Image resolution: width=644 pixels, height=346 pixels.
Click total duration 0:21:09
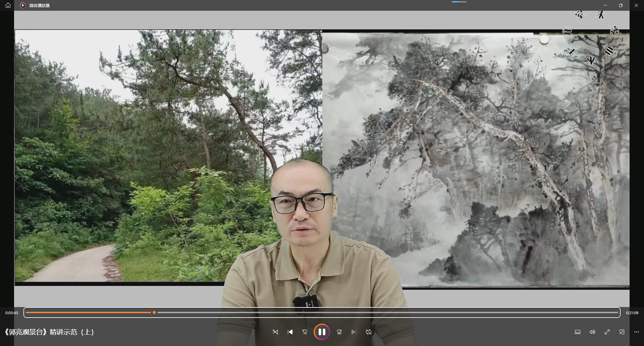pyautogui.click(x=632, y=313)
